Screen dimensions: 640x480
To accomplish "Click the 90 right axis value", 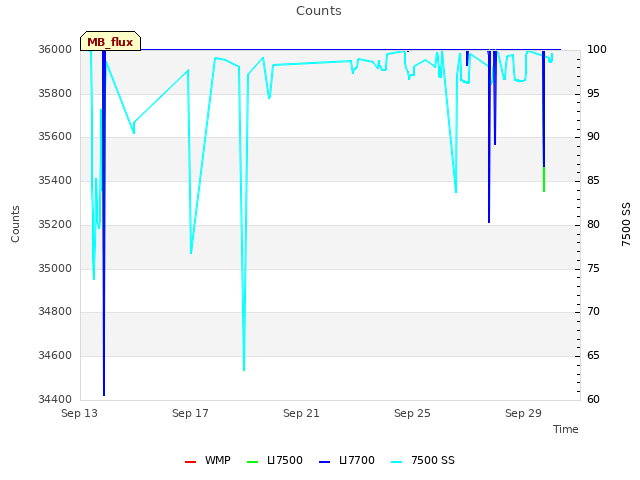I will coord(593,137).
